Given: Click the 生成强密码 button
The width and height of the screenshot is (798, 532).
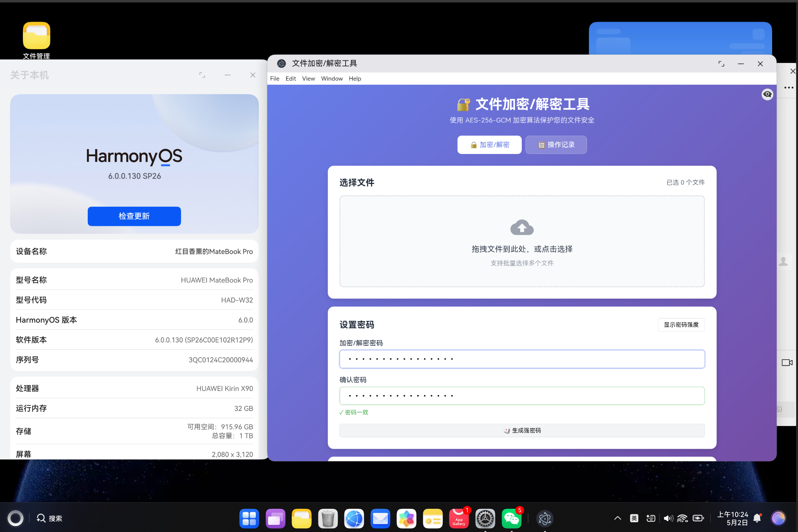Looking at the screenshot, I should pos(522,430).
